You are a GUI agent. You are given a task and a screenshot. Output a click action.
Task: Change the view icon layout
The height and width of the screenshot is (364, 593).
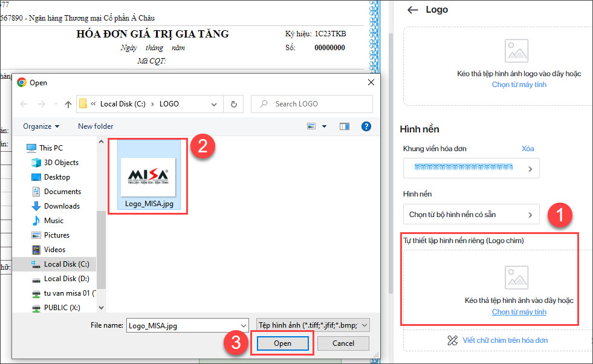point(311,126)
